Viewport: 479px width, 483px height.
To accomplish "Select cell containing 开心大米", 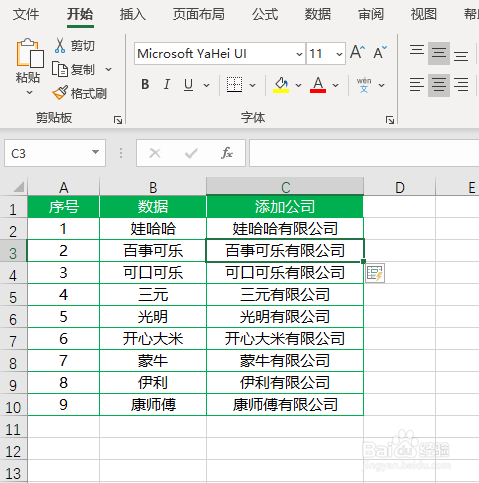I will click(x=153, y=338).
